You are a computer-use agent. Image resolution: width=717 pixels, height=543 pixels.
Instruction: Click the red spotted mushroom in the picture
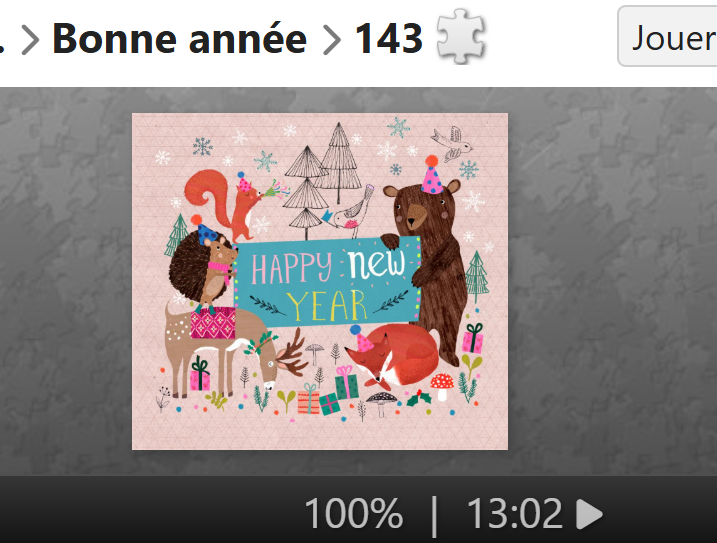(442, 385)
